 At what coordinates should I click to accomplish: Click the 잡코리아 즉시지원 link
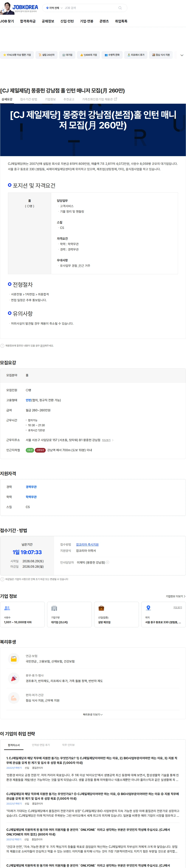tap(87, 544)
